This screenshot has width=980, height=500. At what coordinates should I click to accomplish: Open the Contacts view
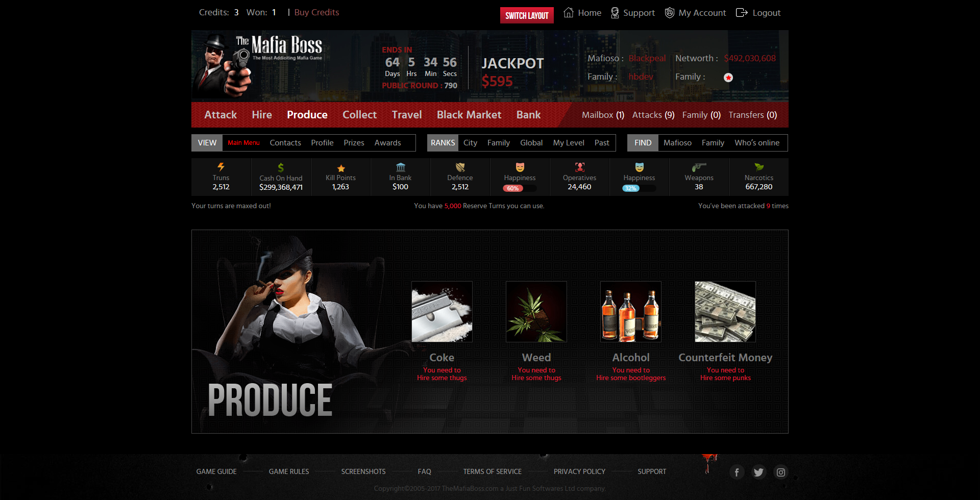click(285, 143)
